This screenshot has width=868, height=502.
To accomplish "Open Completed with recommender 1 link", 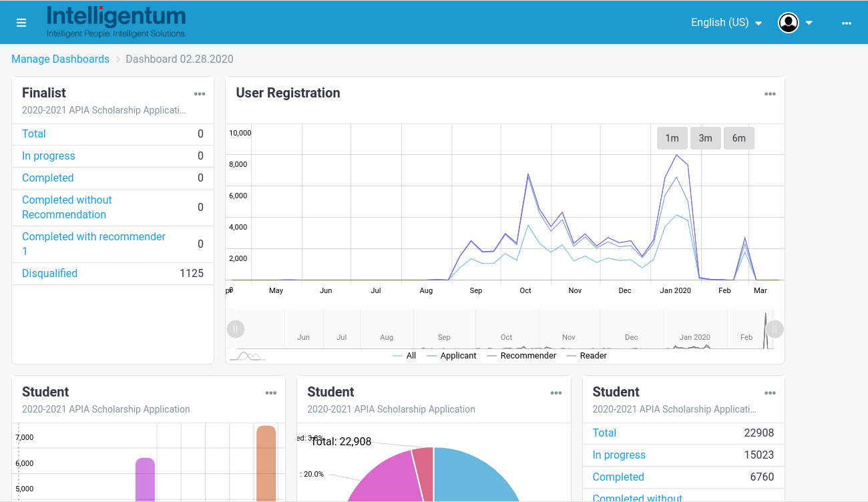I will pyautogui.click(x=93, y=244).
